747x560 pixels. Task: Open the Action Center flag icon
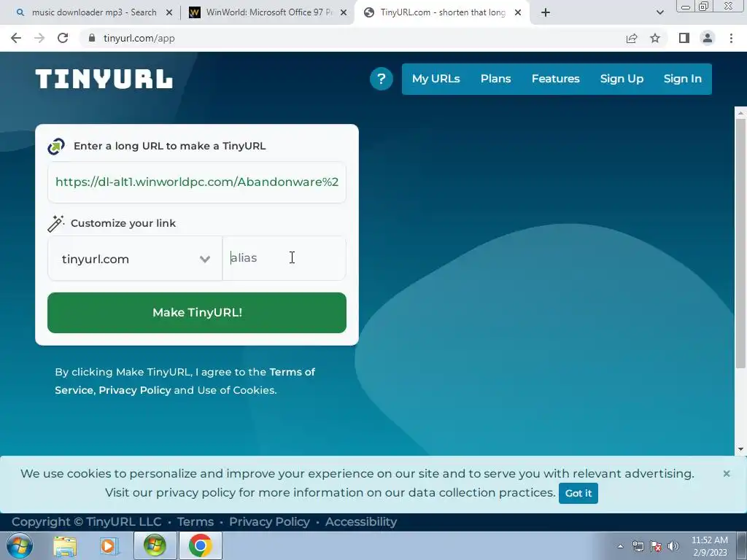click(x=656, y=546)
